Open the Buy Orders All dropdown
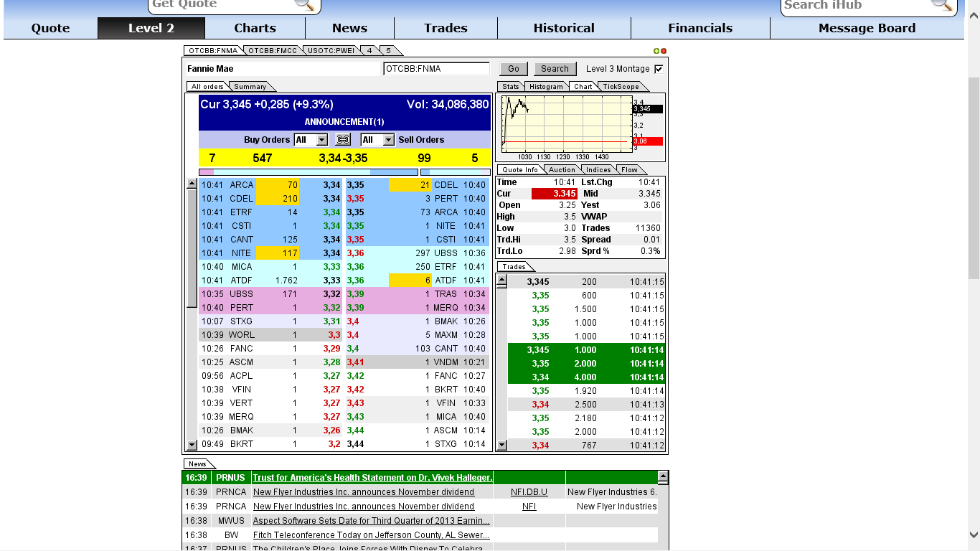 [x=321, y=140]
